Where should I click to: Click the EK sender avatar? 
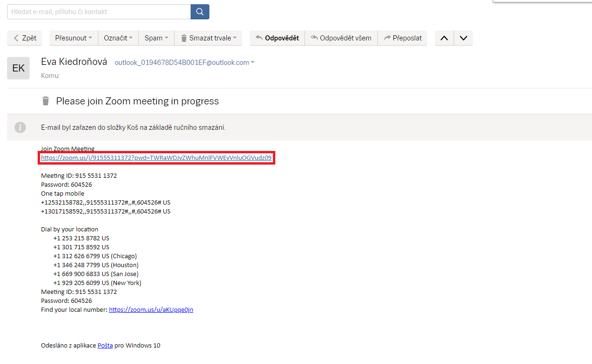tap(18, 68)
